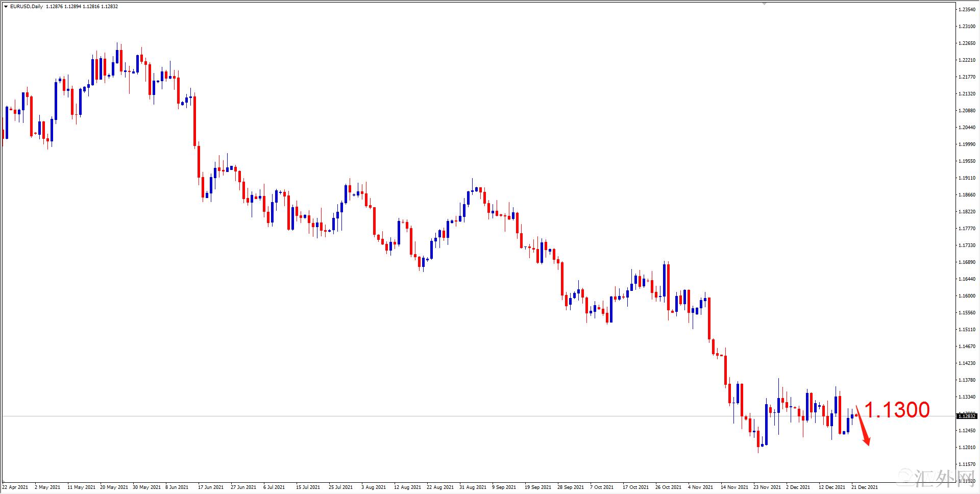Click the current price label 1.12832
This screenshot has width=980, height=494.
(967, 416)
